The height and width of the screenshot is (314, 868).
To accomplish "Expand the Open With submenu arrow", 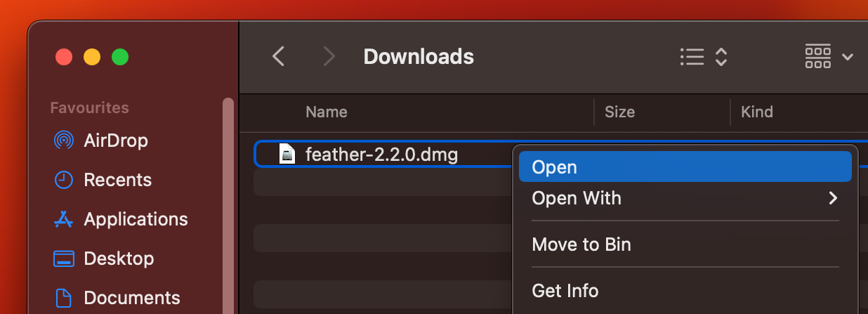I will tap(833, 198).
